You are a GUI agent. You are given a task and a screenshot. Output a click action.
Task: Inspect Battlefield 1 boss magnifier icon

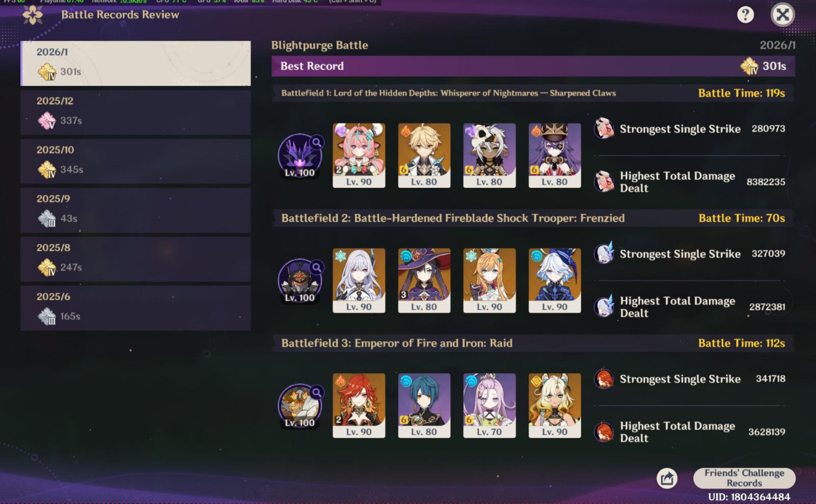coord(317,143)
